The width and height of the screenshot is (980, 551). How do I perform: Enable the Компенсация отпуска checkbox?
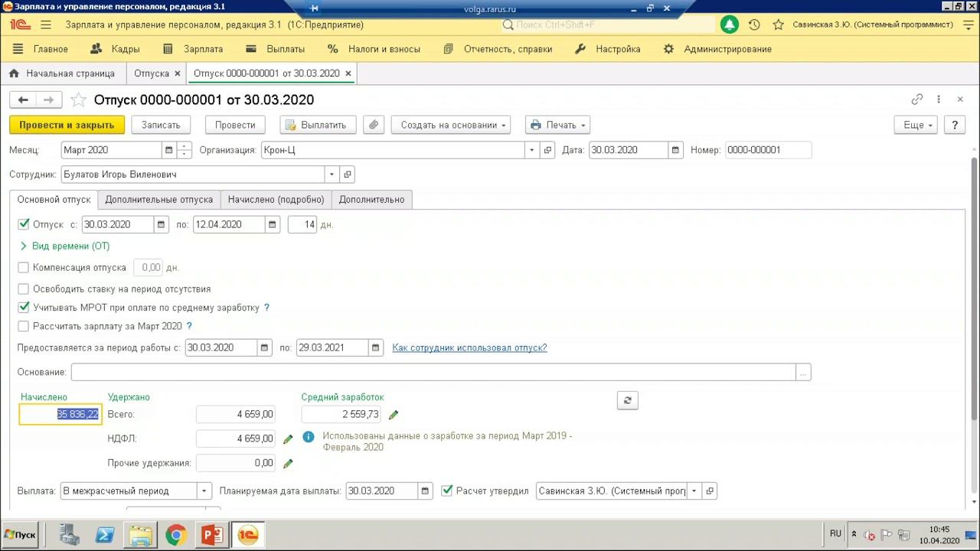tap(23, 268)
